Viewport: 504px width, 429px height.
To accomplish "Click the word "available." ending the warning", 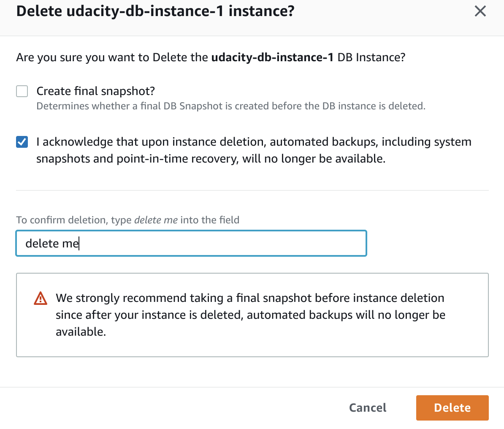I will [x=81, y=332].
